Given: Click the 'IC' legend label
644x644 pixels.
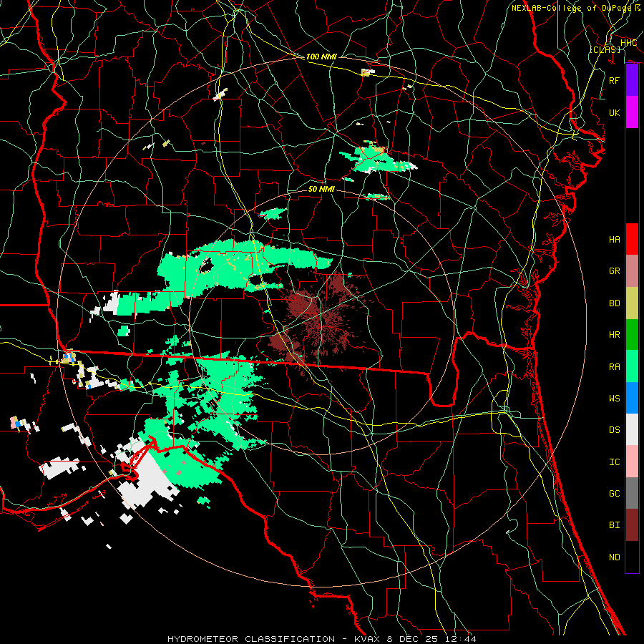Looking at the screenshot, I should point(614,462).
